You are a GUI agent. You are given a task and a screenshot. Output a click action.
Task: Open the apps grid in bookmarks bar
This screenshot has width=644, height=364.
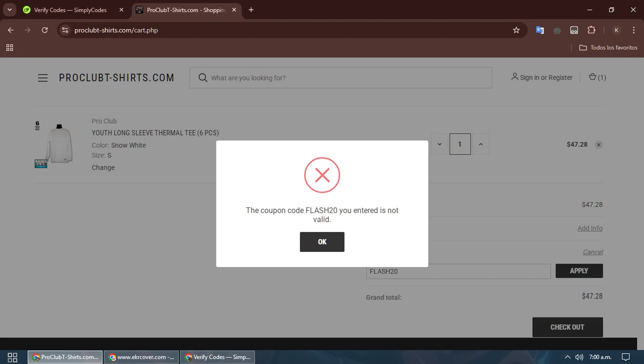coord(9,48)
